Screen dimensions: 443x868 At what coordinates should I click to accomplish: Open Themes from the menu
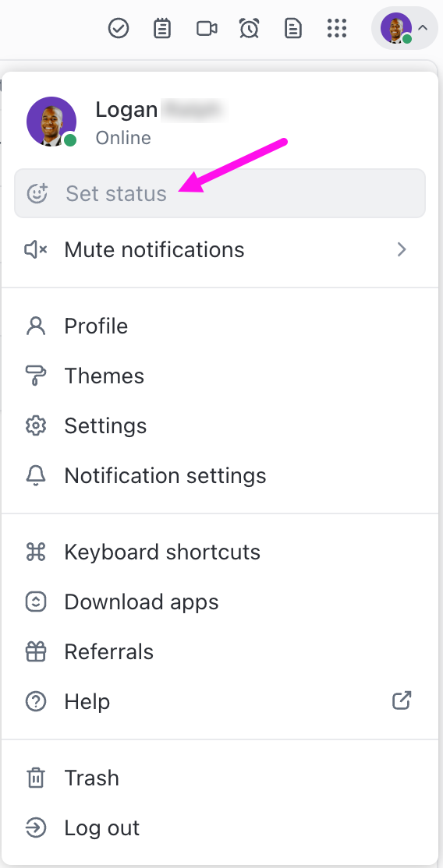click(x=220, y=376)
